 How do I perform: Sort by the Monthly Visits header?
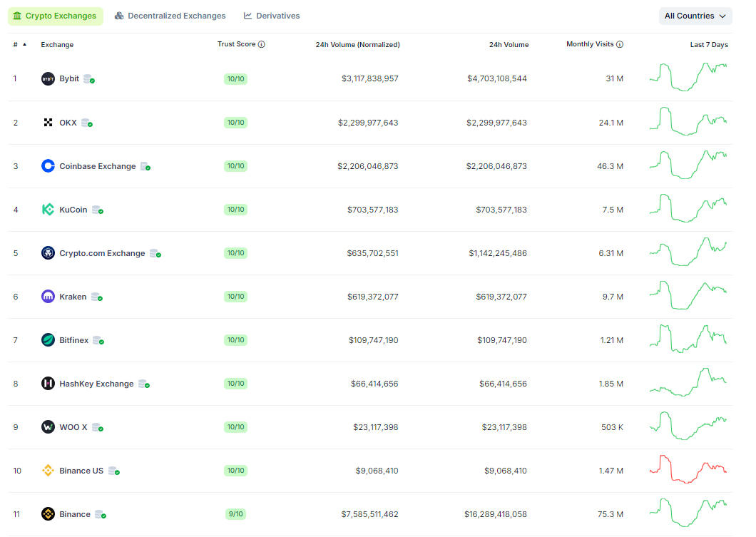[x=590, y=44]
